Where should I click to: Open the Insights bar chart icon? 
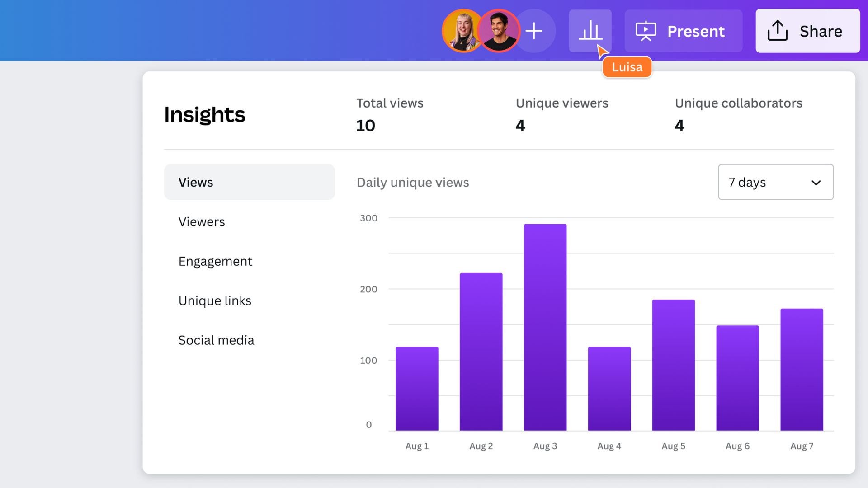pyautogui.click(x=590, y=31)
